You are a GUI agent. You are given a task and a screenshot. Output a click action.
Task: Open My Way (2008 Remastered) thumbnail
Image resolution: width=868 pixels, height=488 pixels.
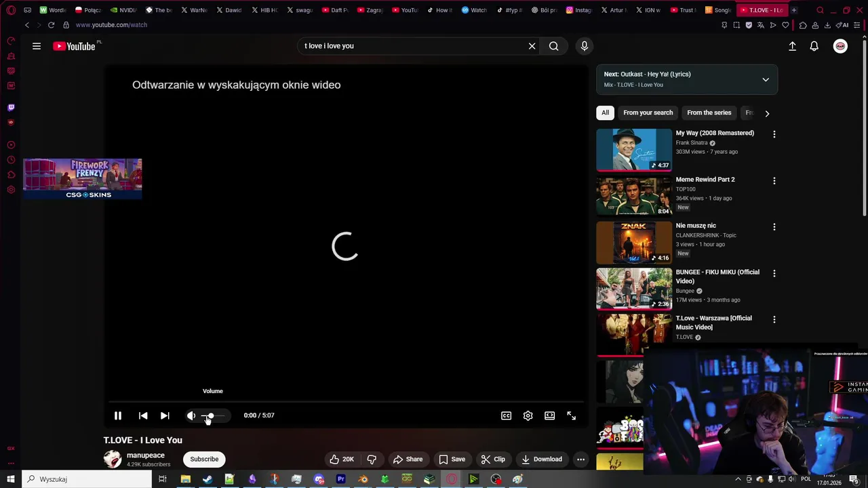[x=634, y=150]
